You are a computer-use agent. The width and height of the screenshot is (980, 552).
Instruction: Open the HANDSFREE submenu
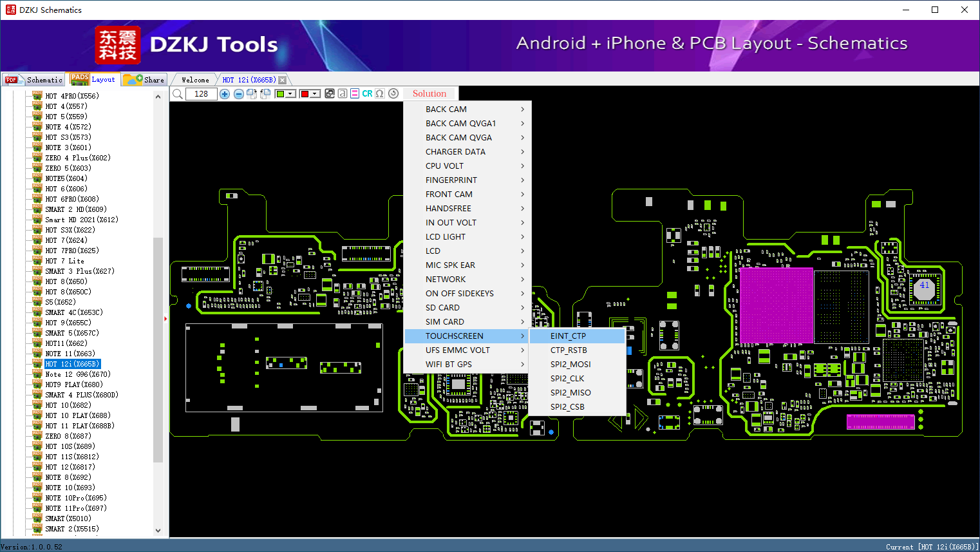click(x=467, y=209)
